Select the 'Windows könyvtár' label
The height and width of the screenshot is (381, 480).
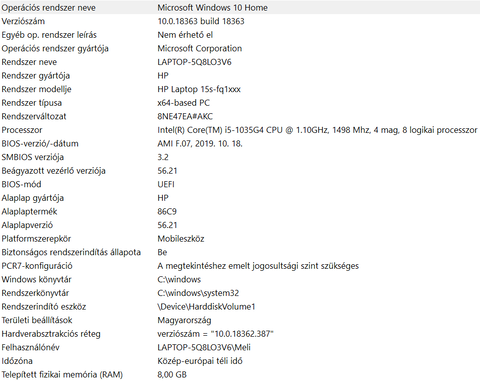[x=36, y=280]
